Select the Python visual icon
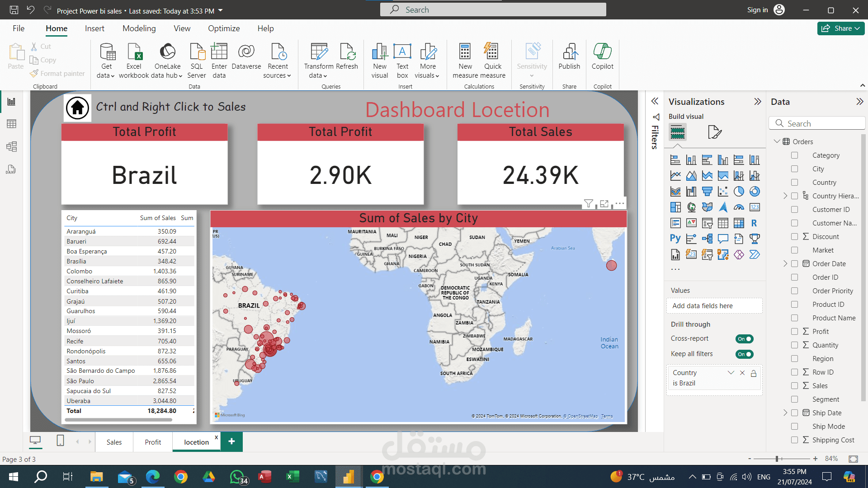The height and width of the screenshot is (488, 868). (675, 239)
